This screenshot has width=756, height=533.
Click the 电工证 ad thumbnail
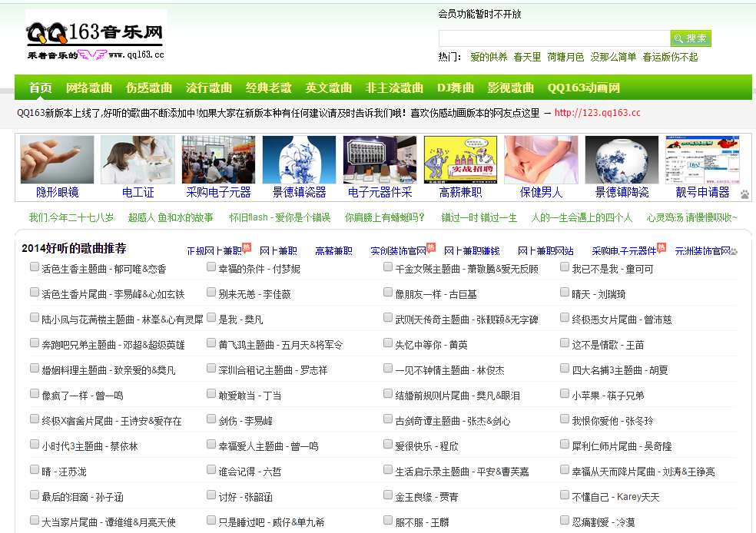point(138,160)
